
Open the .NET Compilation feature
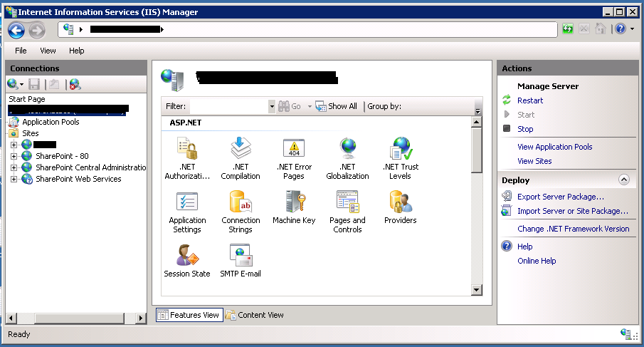[241, 159]
